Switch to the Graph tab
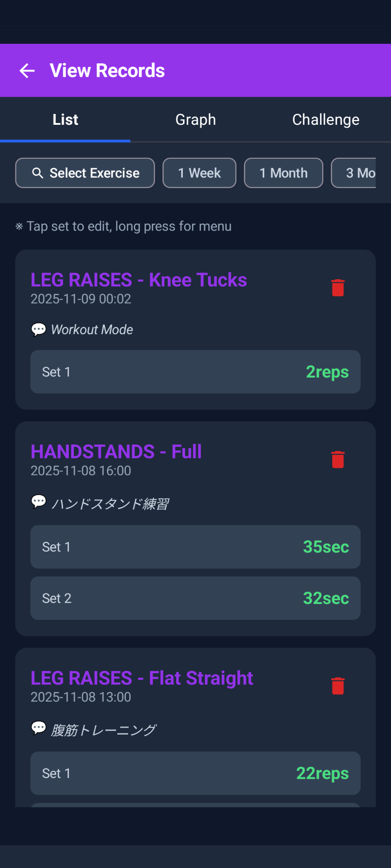This screenshot has width=391, height=868. [195, 120]
